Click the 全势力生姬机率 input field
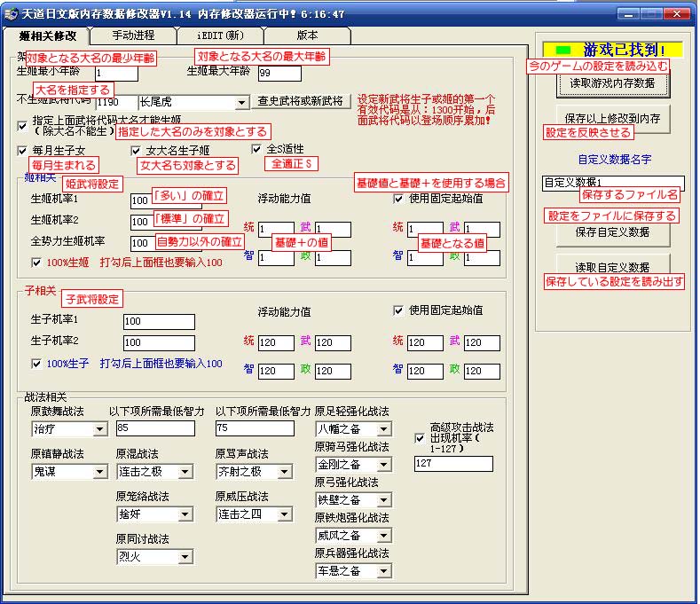700x604 pixels. tap(166, 243)
